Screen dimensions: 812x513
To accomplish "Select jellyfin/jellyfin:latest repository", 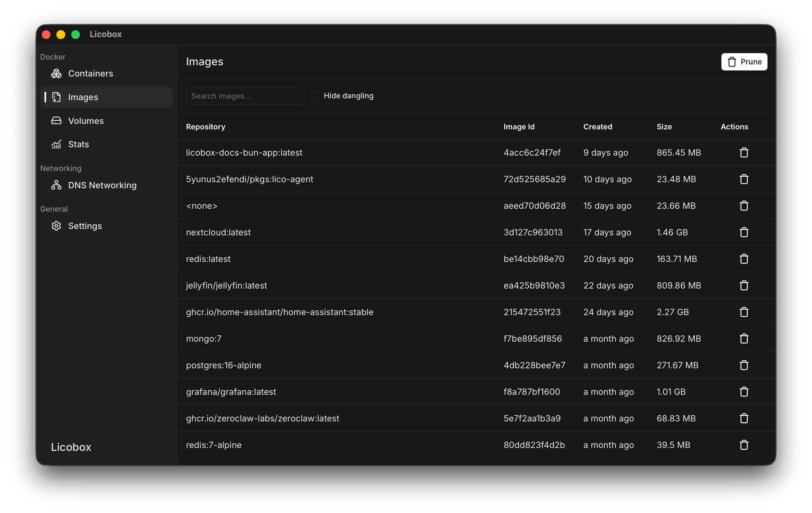I will click(x=226, y=286).
